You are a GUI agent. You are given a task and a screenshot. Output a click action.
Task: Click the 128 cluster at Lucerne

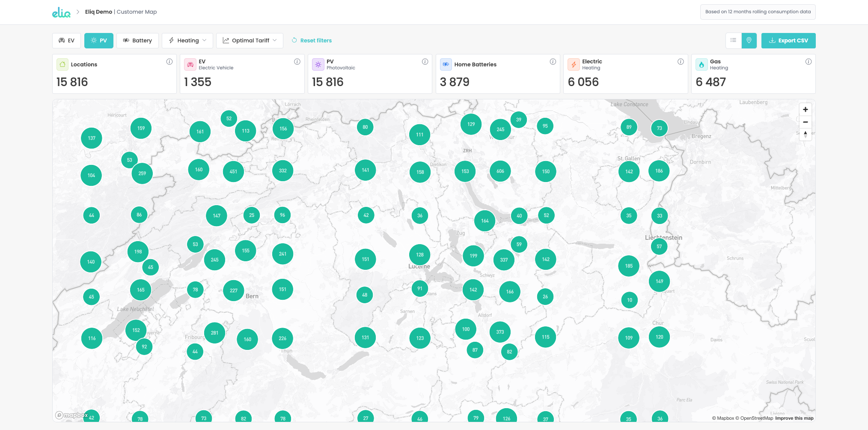tap(420, 255)
